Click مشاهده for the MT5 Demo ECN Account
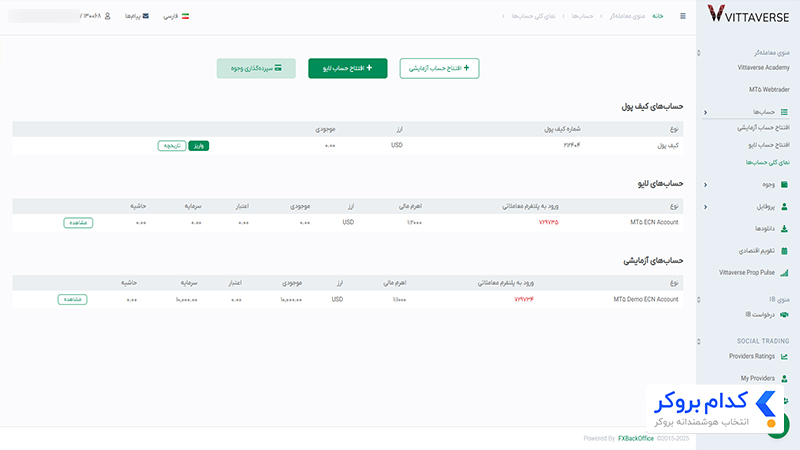 click(72, 299)
